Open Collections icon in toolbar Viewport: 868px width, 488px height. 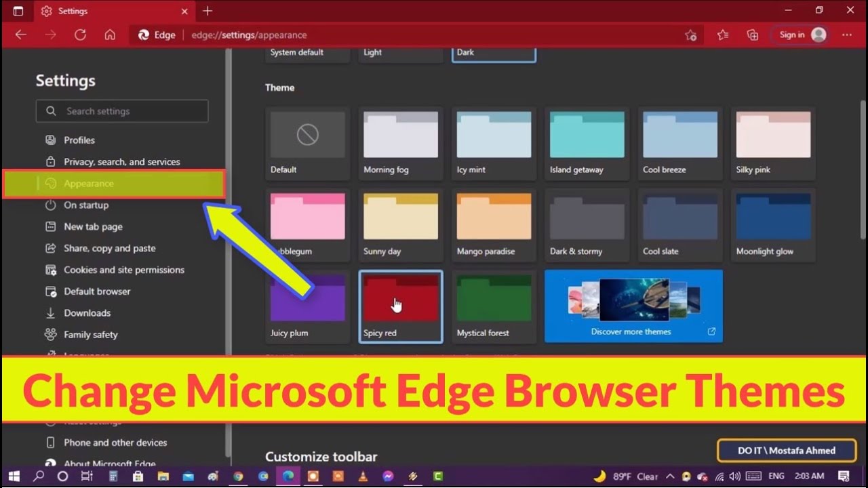(752, 35)
